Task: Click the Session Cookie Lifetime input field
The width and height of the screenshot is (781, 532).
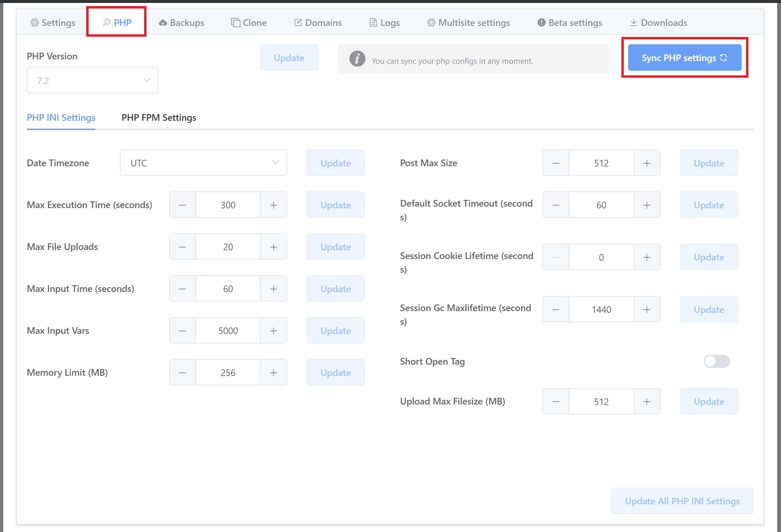Action: coord(601,257)
